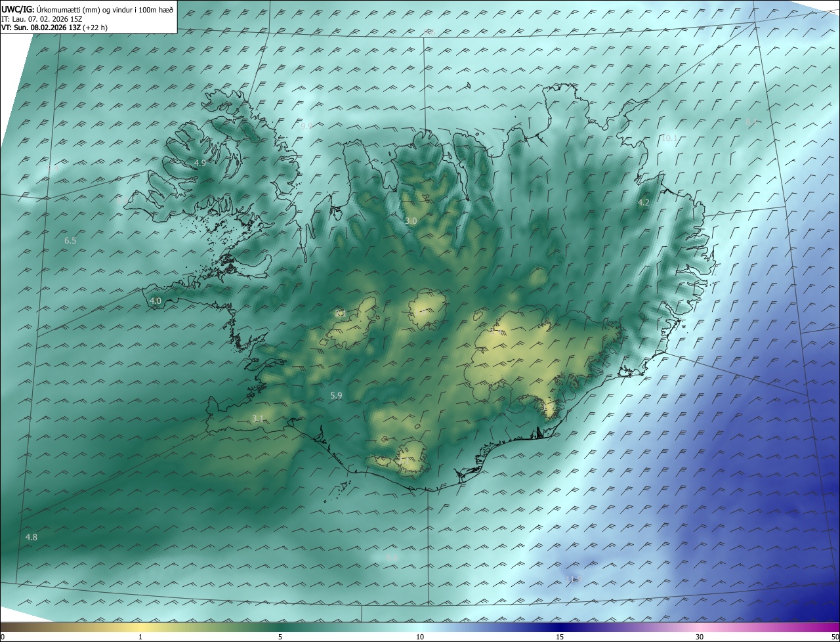The image size is (840, 642).
Task: Click the 5 tick on the color scale
Action: (x=280, y=637)
